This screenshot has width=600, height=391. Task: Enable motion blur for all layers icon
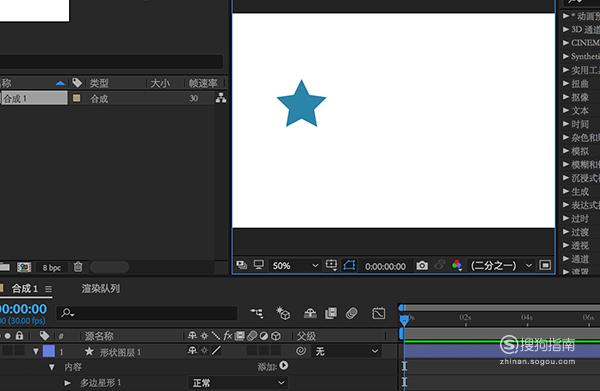[x=352, y=313]
